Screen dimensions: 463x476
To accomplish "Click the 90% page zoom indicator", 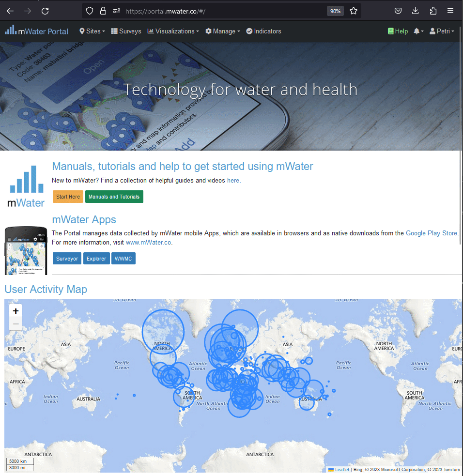I will click(335, 11).
